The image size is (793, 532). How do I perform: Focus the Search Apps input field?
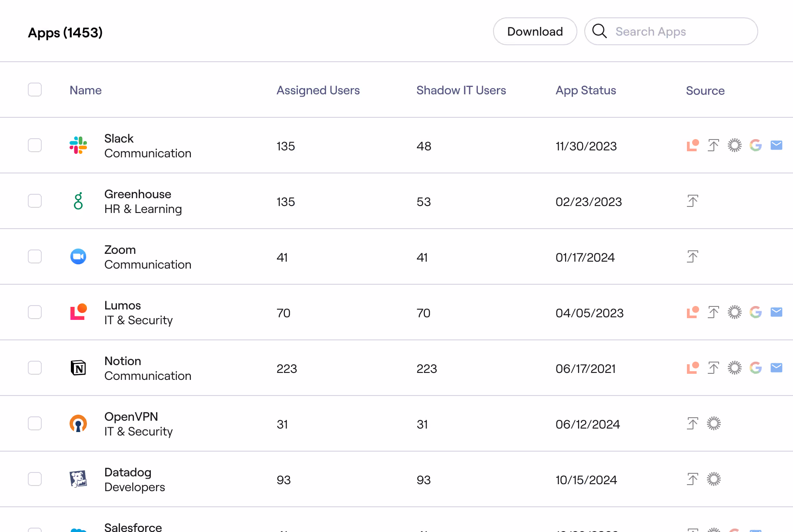coord(671,31)
